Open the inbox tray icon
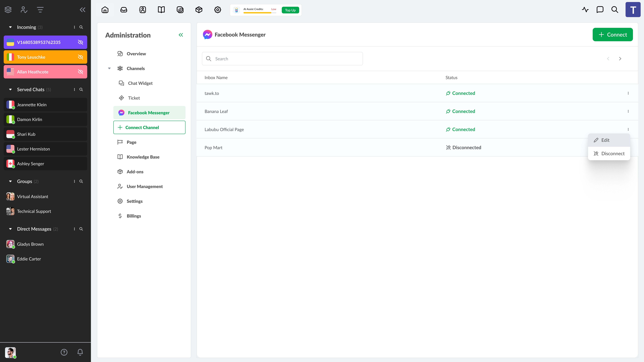Screen dimensions: 644x362 point(124,10)
